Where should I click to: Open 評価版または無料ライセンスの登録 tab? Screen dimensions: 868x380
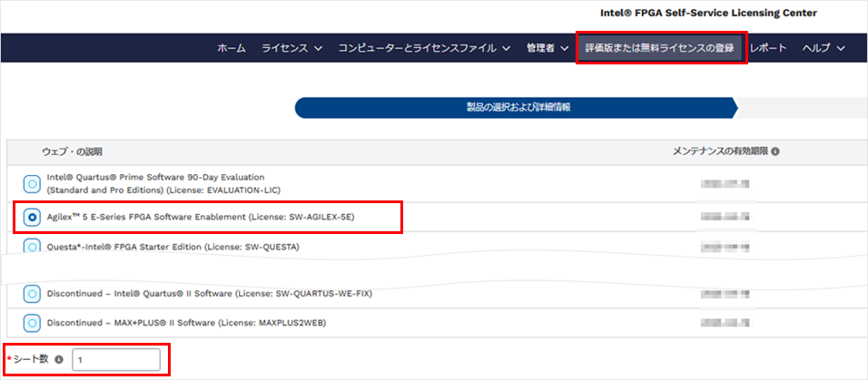660,48
